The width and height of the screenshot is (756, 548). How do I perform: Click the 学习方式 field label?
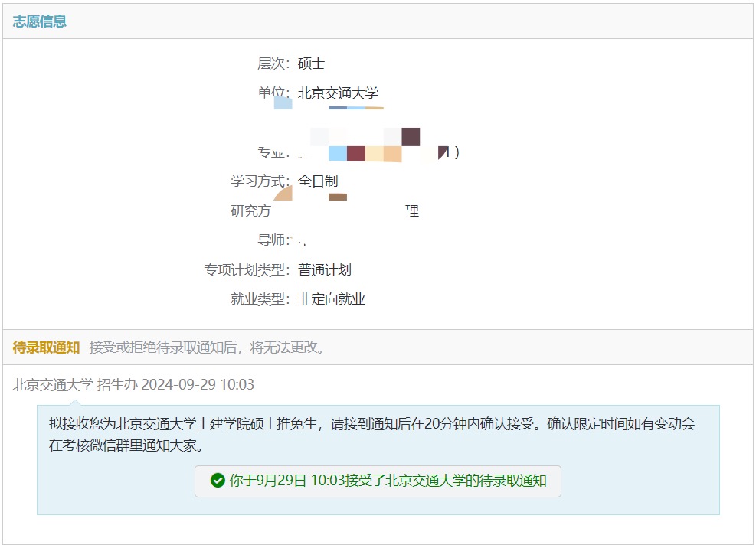(x=260, y=181)
